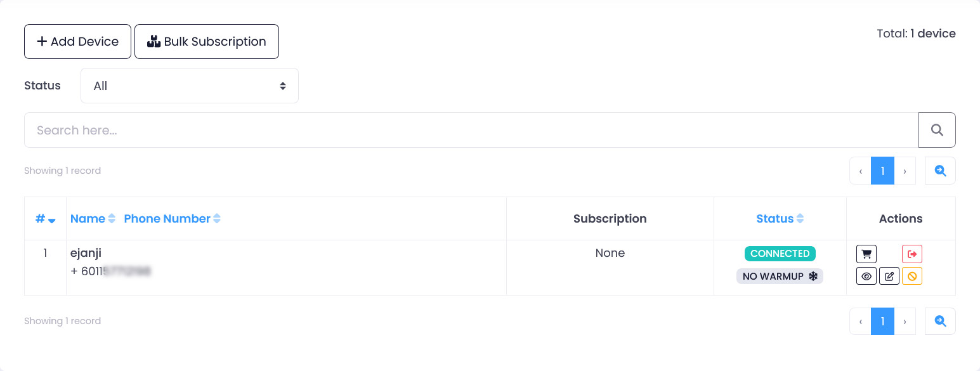Viewport: 980px width, 371px height.
Task: Click the orange ban icon for ejanji
Action: [x=912, y=277]
